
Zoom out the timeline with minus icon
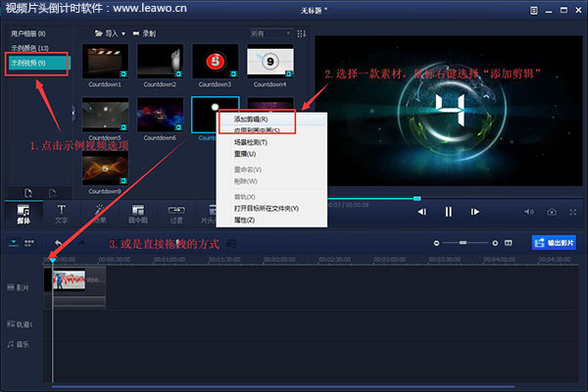436,243
